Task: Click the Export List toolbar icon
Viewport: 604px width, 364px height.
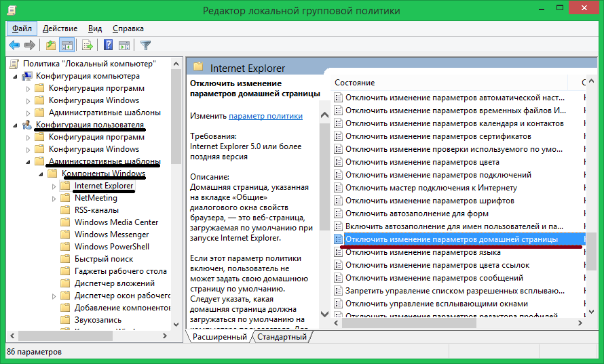Action: [x=88, y=45]
